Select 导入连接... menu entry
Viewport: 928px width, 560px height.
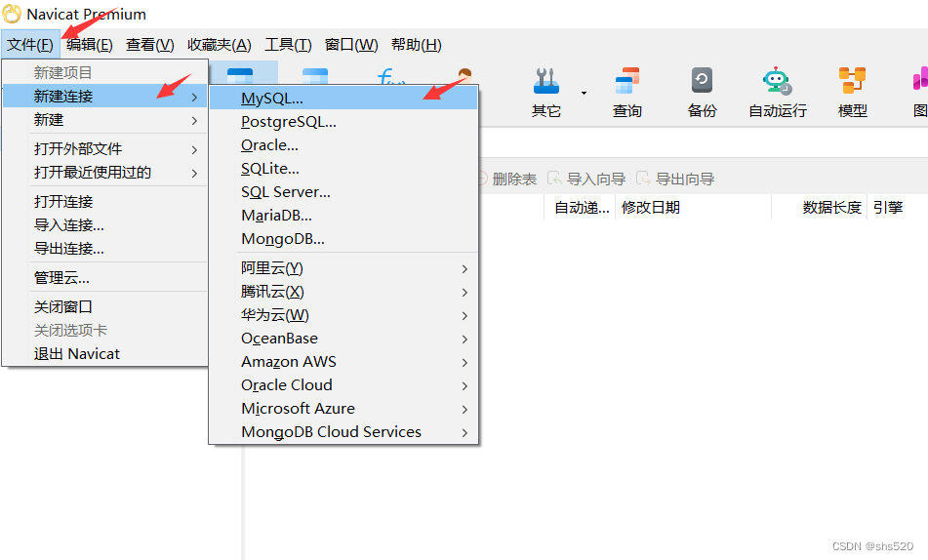click(104, 225)
